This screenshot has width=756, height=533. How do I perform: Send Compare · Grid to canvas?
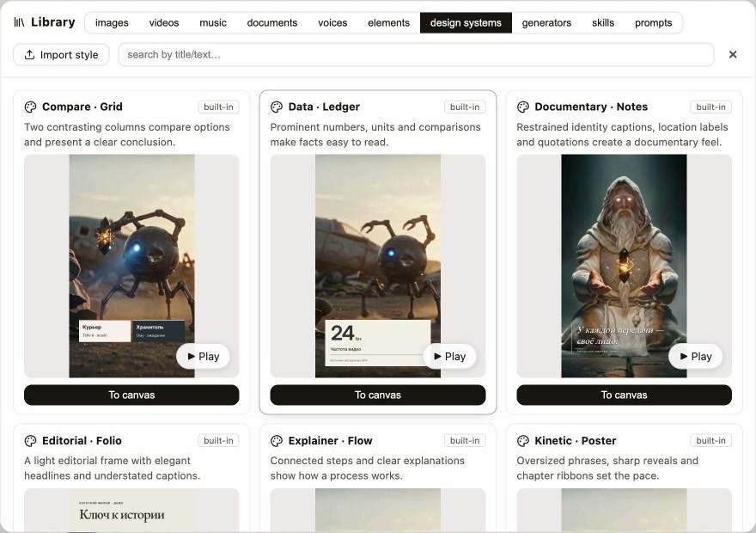click(131, 395)
